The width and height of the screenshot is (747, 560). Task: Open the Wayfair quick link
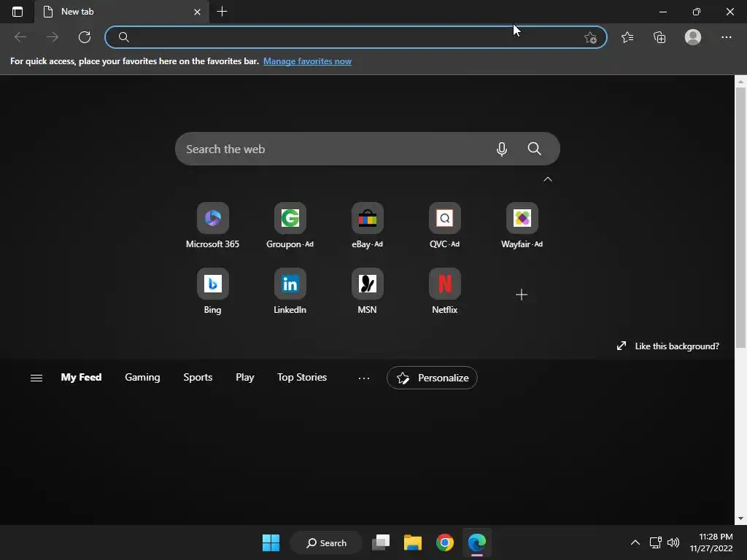(522, 226)
